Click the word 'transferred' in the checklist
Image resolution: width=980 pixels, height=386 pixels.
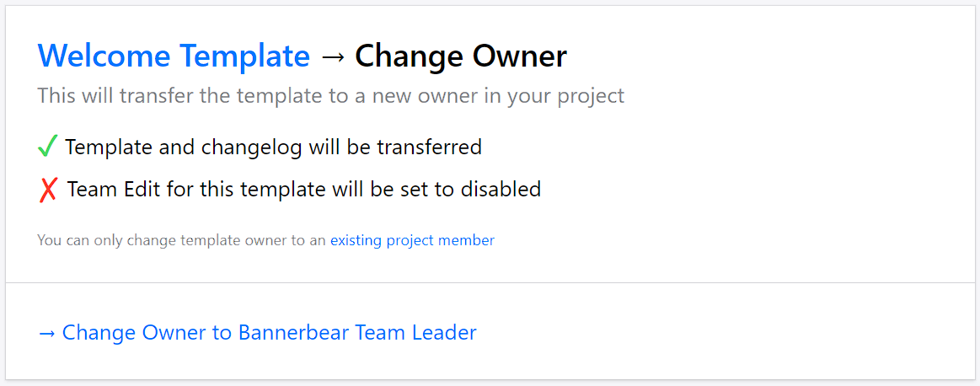pyautogui.click(x=429, y=147)
